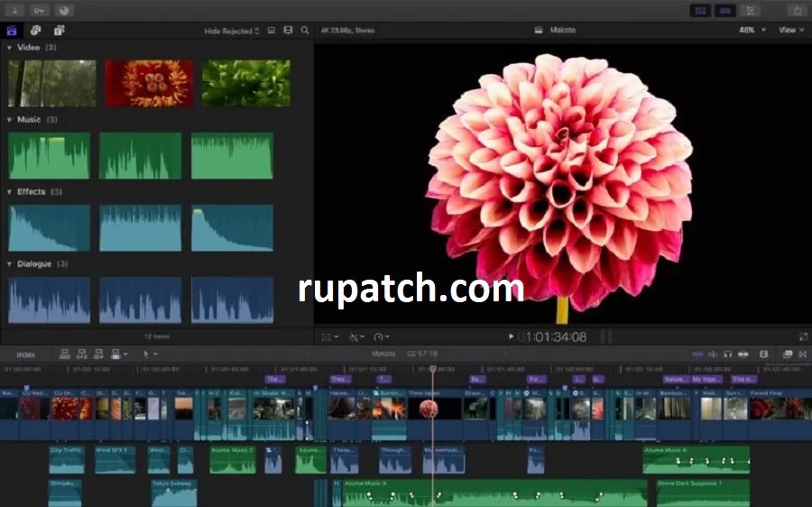Viewport: 812px width, 507px height.
Task: Collapse the Dialogue group triangle
Action: pos(9,264)
